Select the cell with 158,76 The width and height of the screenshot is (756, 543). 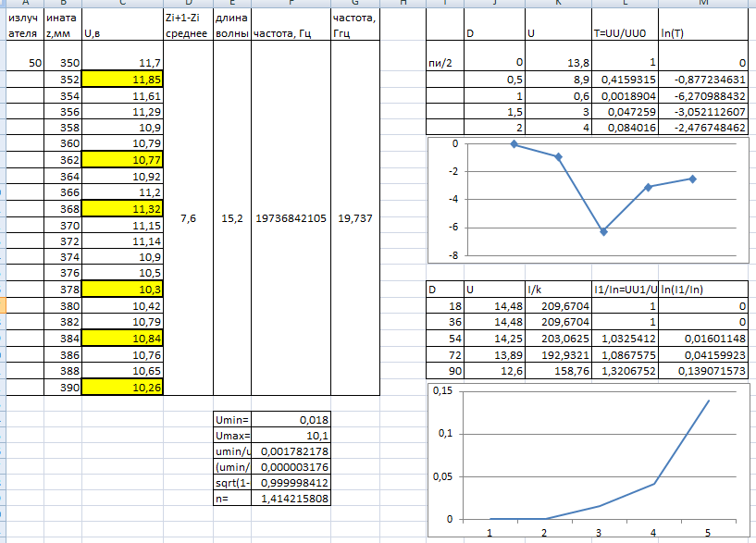(x=558, y=371)
